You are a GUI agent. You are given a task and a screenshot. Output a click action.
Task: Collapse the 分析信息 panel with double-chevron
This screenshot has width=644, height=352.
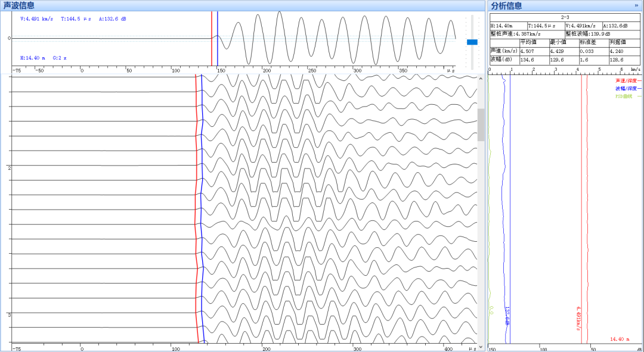pyautogui.click(x=637, y=5)
